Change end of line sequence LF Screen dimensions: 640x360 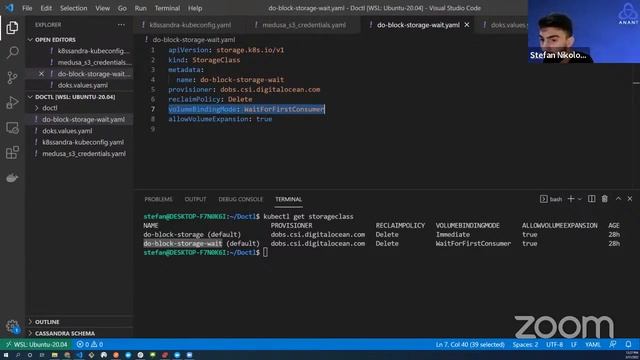[x=574, y=344]
